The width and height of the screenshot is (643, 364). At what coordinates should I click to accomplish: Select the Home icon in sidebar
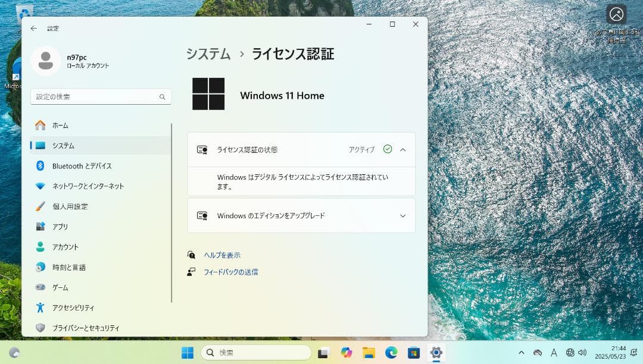click(40, 125)
